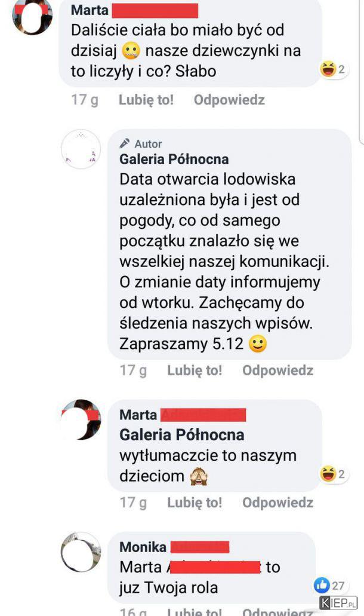Open the Galeria Północna author name link

tap(174, 159)
